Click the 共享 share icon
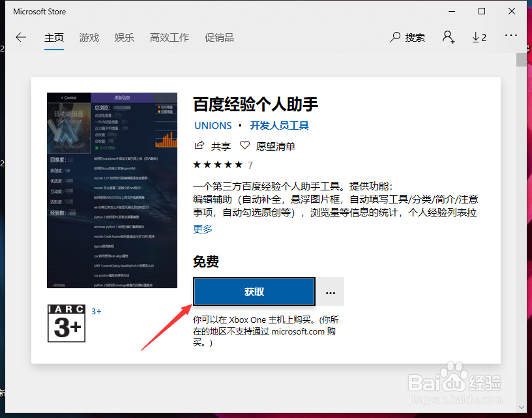Screen dimensions: 532x418 click(x=199, y=145)
